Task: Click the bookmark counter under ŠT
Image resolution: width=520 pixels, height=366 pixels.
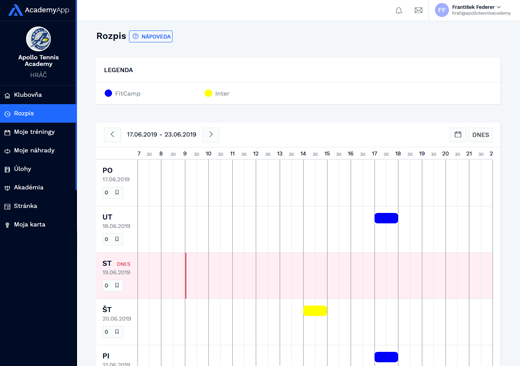Action: [112, 332]
